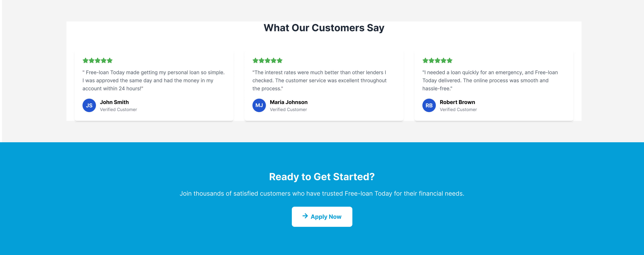Click the John Smith name
The image size is (644, 255).
114,102
